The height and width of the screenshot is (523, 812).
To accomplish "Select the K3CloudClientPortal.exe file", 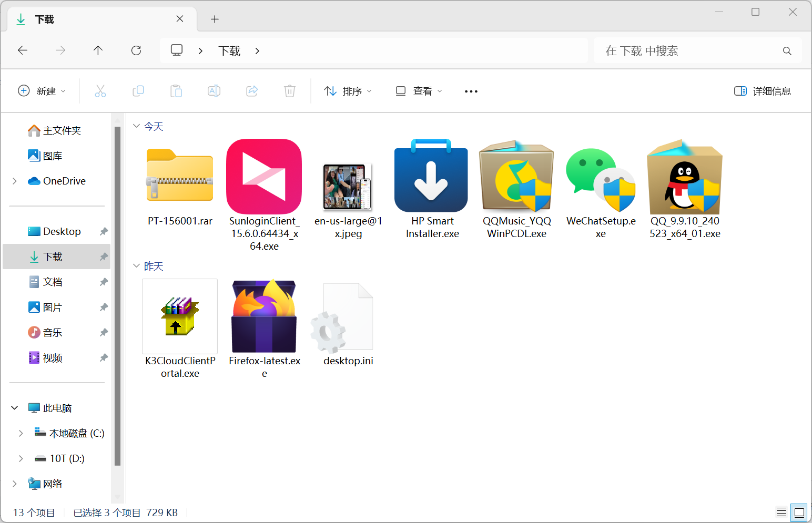I will (x=180, y=329).
